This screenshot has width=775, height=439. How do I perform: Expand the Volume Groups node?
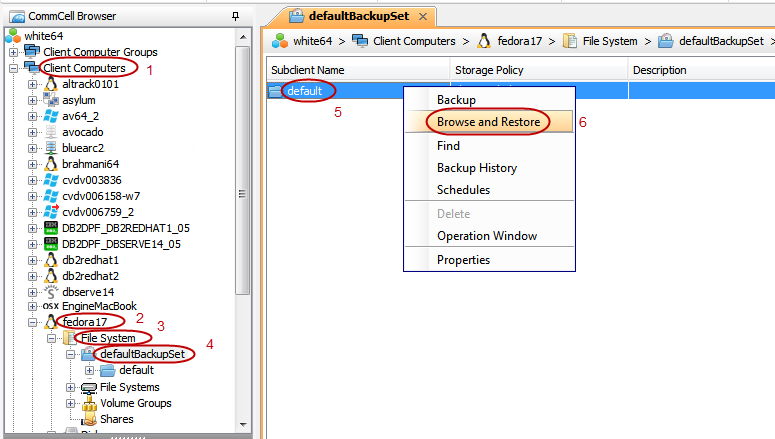tap(70, 403)
